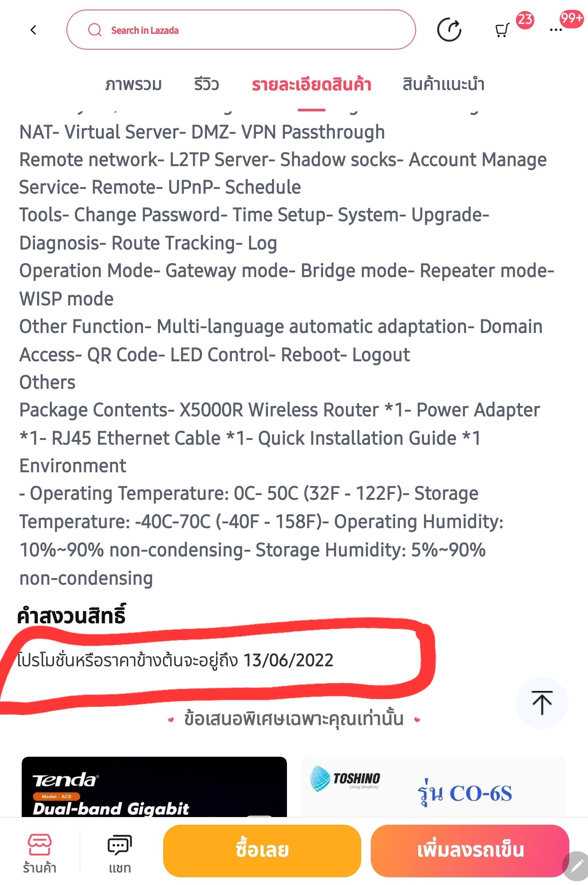588x885 pixels.
Task: Tap the floating pencil edit icon
Action: pos(576,866)
